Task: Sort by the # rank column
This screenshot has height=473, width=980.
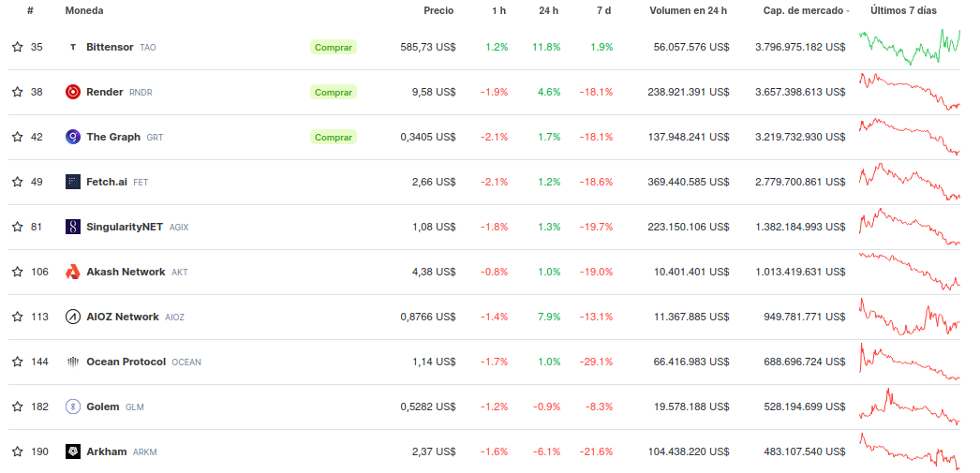Action: (30, 10)
